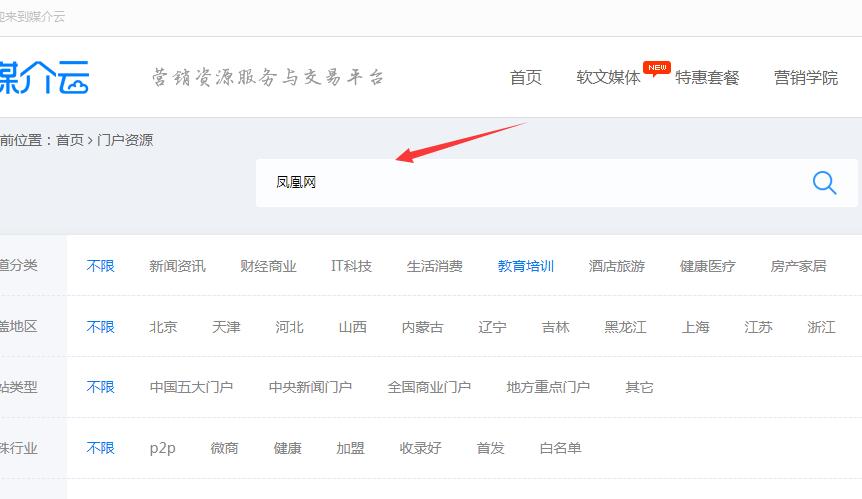Select 地方重点门户 site type

click(x=548, y=387)
